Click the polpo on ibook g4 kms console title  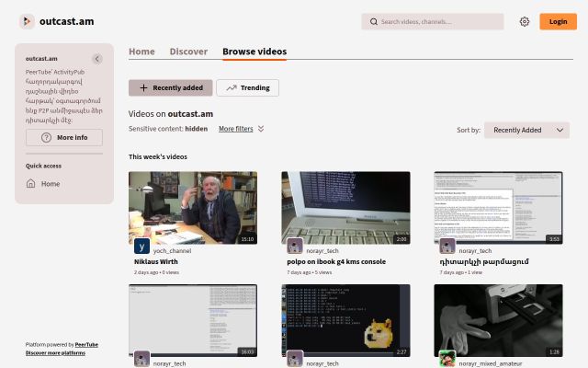click(x=336, y=261)
